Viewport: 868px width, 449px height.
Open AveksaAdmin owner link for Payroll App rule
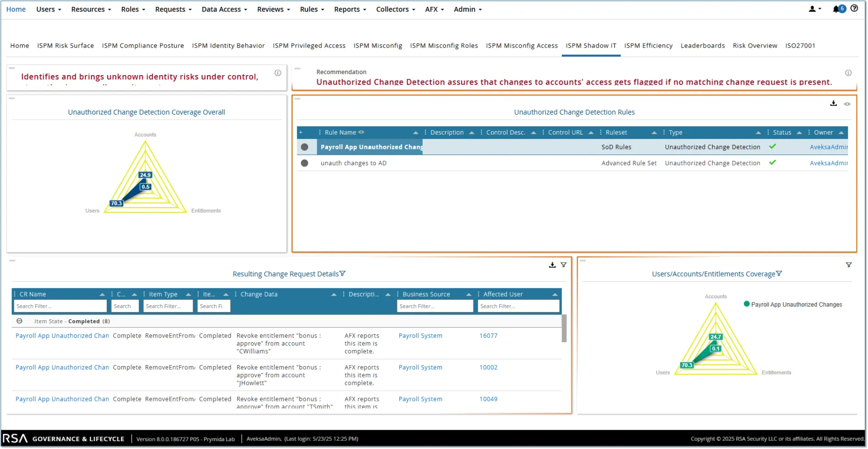click(829, 147)
